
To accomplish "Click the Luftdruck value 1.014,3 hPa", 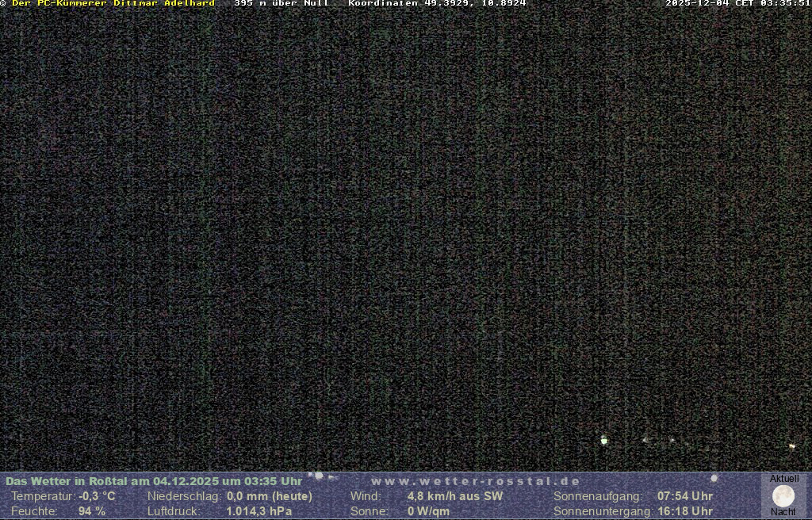I will click(259, 511).
